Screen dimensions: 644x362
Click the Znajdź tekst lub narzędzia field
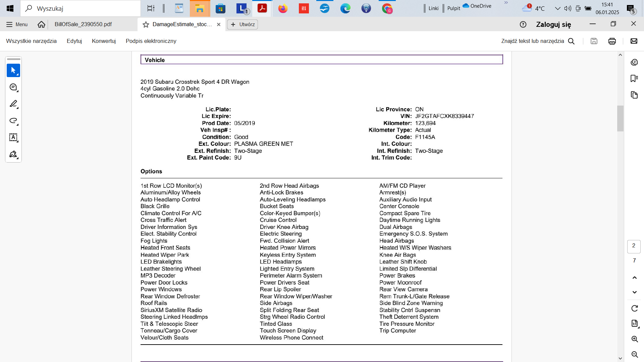point(533,41)
